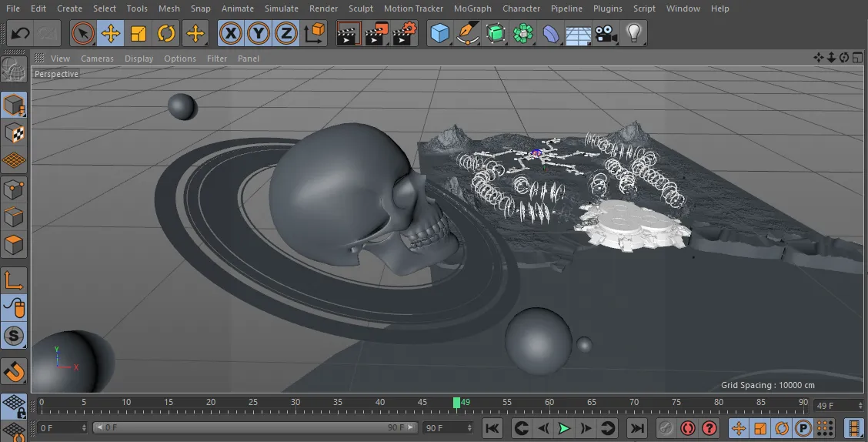Click the viewport zoom camera icon

832,58
